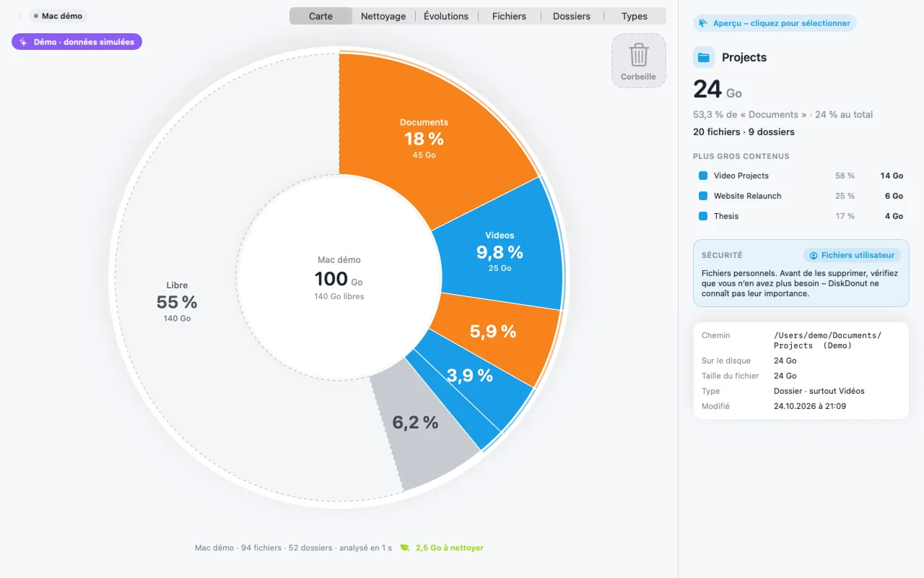Click the 14 Go size value
Viewport: 924px width, 578px height.
tap(892, 176)
